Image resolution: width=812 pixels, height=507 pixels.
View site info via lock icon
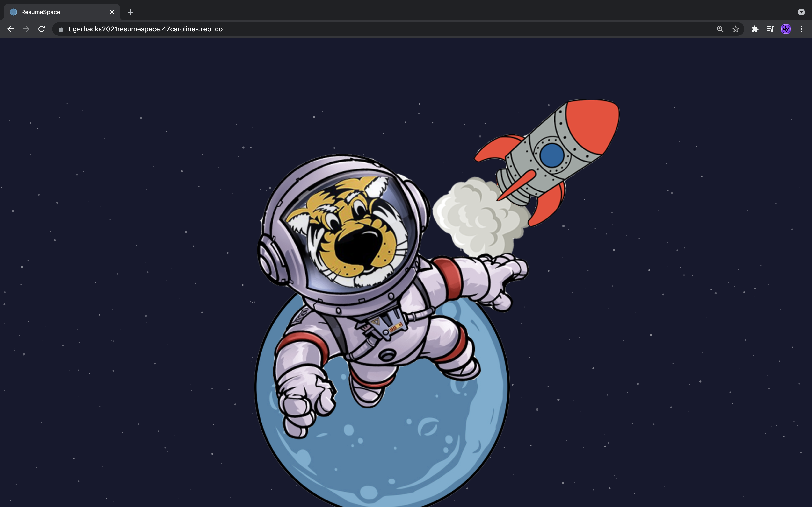coord(61,29)
